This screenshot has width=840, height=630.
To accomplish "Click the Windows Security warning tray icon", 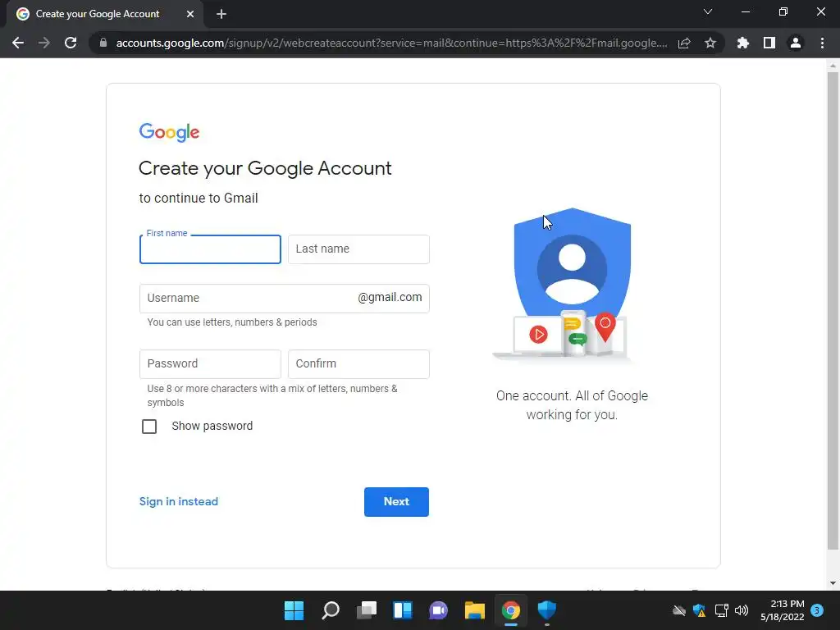I will [x=699, y=610].
